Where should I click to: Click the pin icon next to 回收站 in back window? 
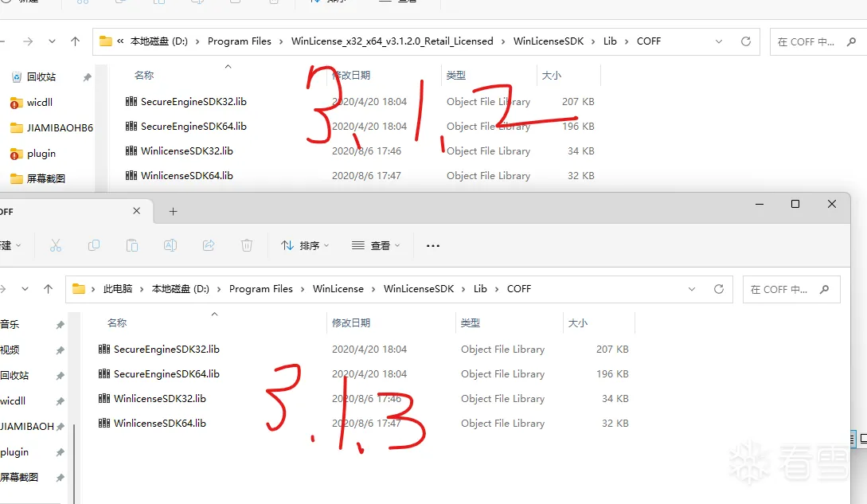coord(87,77)
